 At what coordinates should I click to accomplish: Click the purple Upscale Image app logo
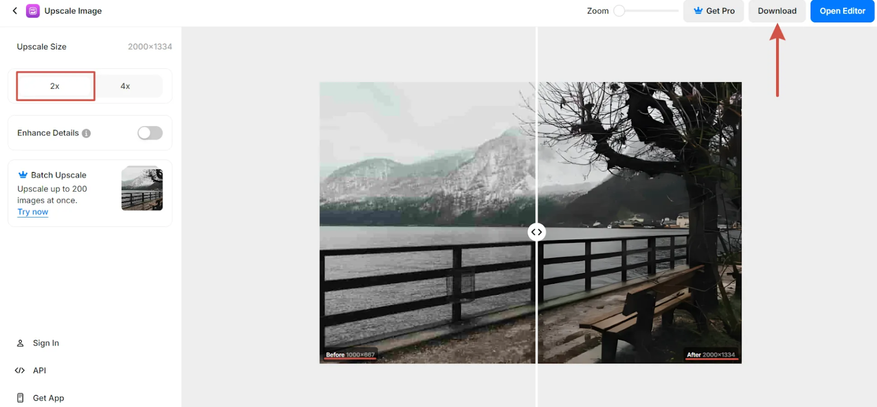tap(33, 11)
